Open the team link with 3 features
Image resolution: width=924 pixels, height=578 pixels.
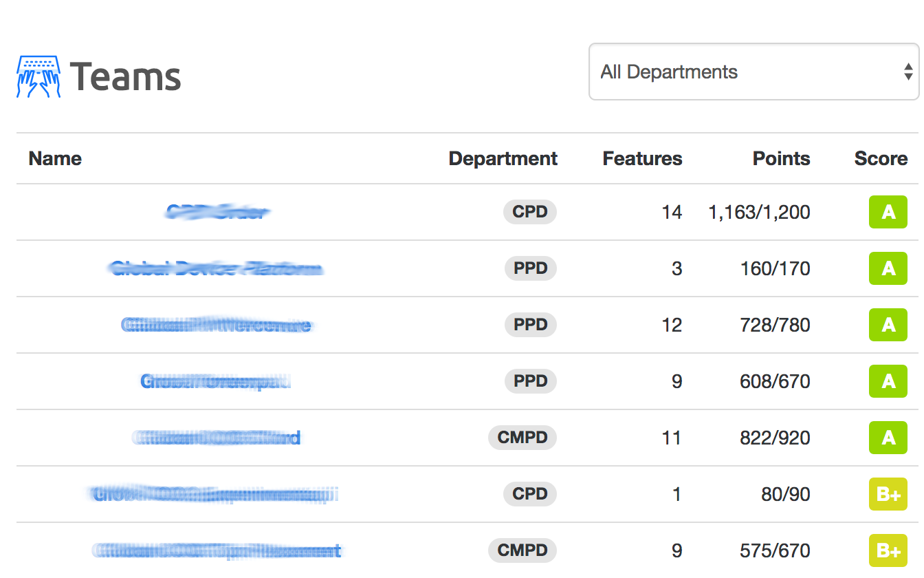pyautogui.click(x=216, y=268)
